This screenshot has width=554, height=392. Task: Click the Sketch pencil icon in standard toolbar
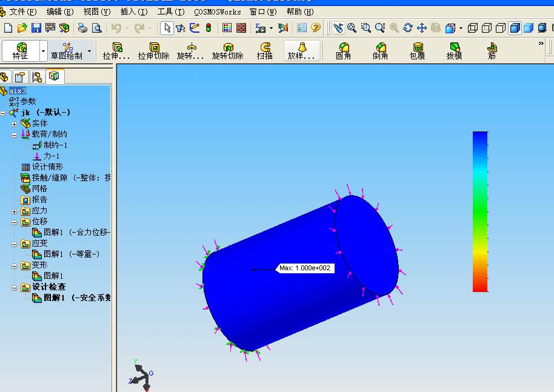195,27
